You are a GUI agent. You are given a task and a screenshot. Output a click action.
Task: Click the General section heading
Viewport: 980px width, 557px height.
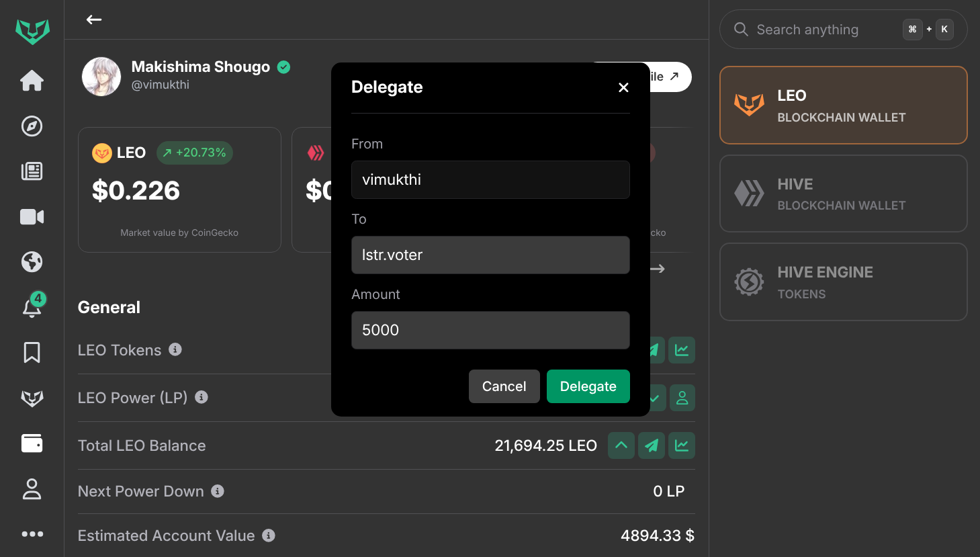coord(109,307)
